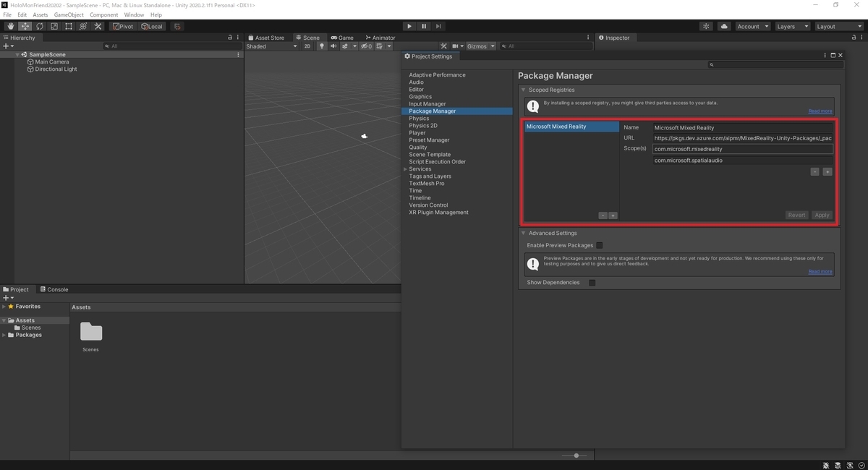Add a new scoped registry

pos(613,215)
